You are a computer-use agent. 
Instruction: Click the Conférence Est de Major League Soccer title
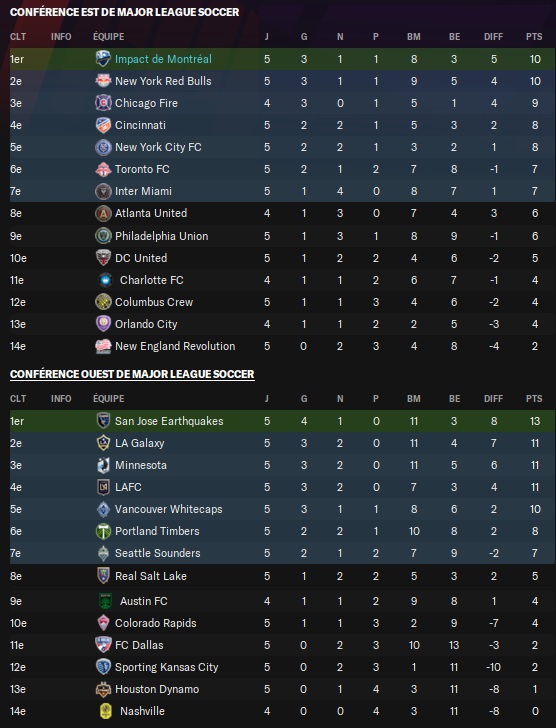pos(124,12)
